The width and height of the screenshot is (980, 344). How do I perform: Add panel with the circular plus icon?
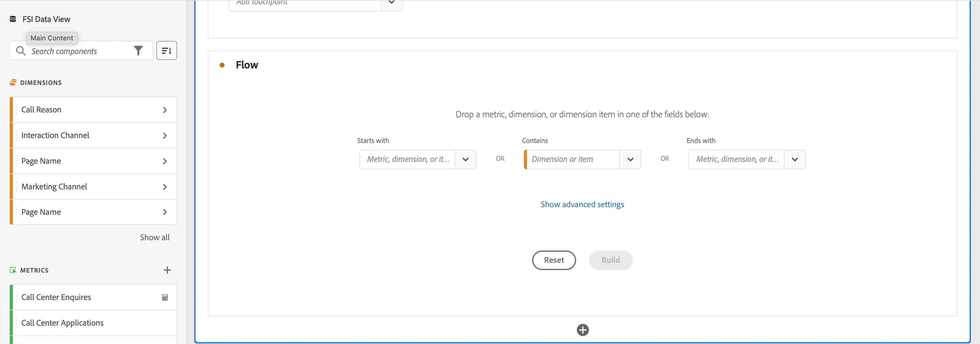coord(583,330)
